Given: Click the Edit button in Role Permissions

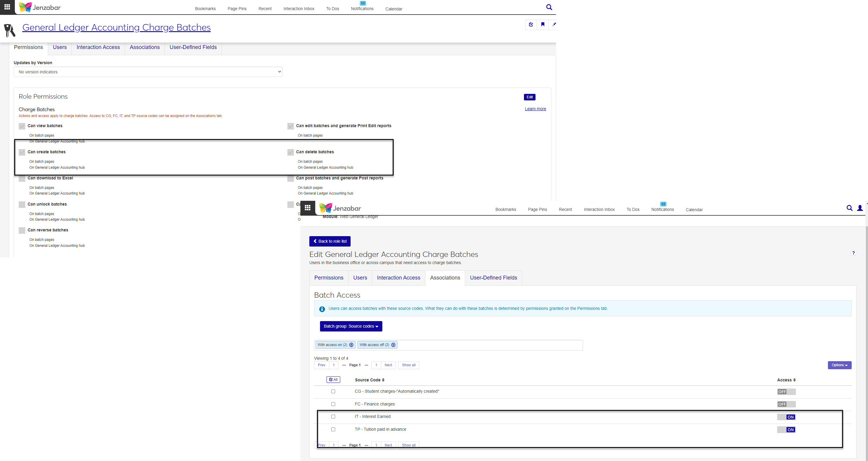Looking at the screenshot, I should [529, 97].
